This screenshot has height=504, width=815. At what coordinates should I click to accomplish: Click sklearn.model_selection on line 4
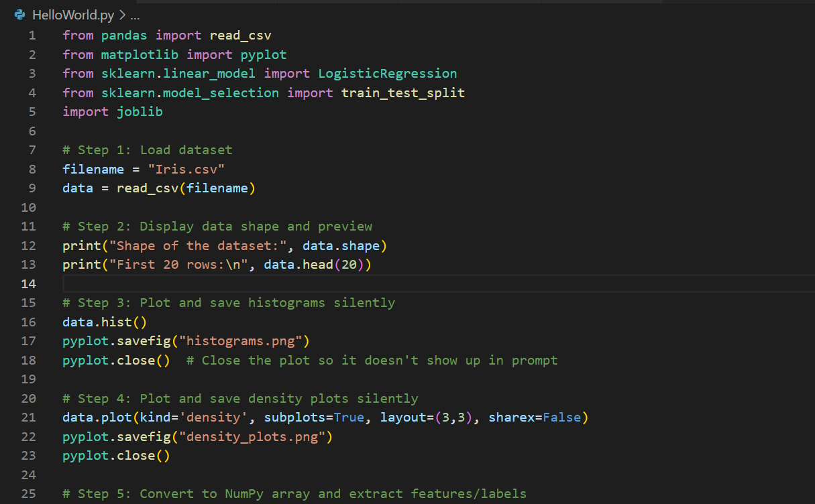(x=190, y=92)
